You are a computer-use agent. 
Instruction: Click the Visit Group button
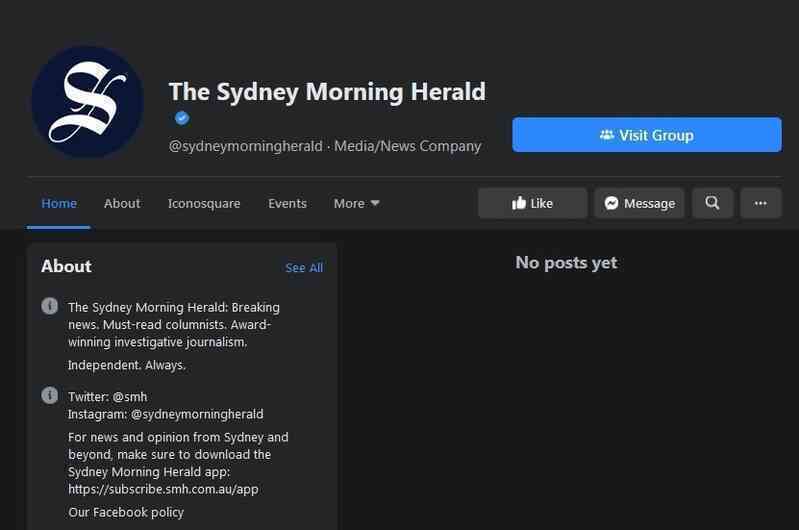click(x=647, y=135)
